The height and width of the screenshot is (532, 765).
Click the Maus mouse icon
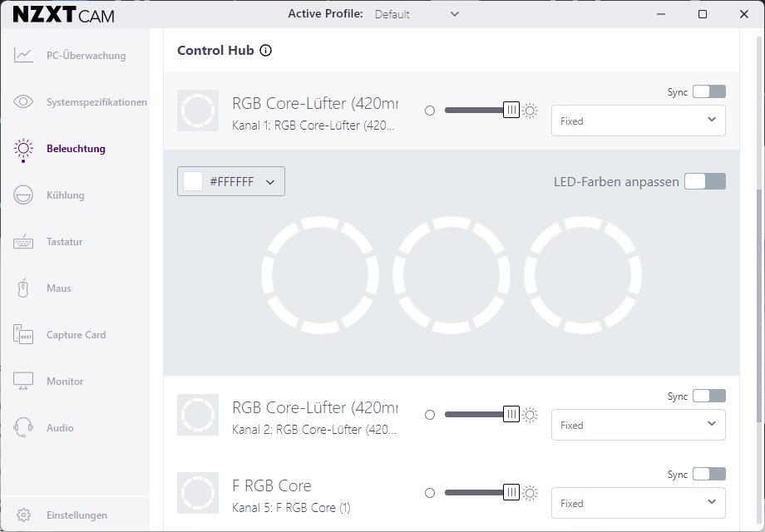(23, 288)
